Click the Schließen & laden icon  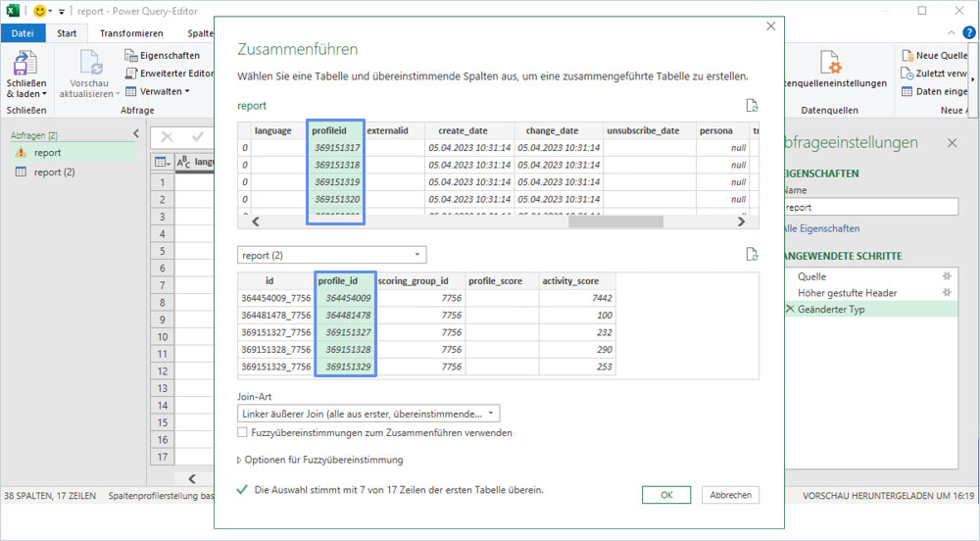click(25, 64)
